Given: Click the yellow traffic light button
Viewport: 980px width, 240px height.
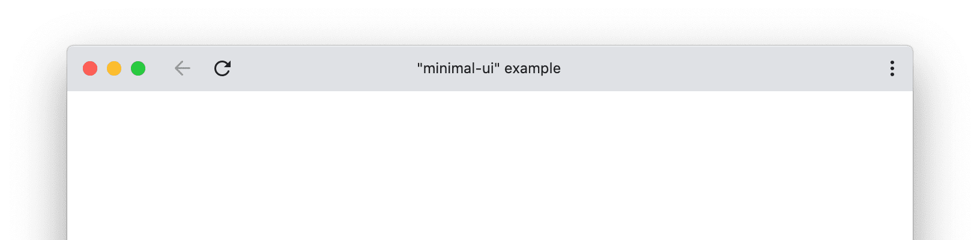Looking at the screenshot, I should click(114, 68).
